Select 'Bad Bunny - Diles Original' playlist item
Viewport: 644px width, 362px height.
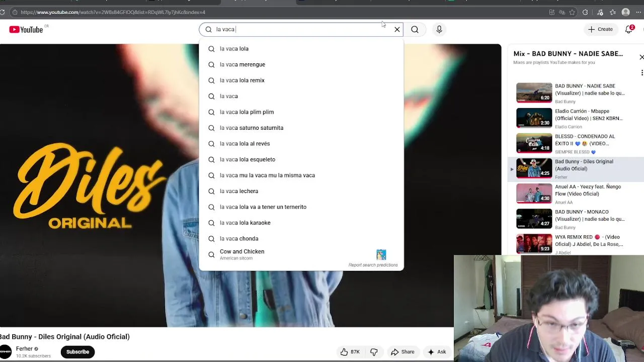(x=575, y=168)
